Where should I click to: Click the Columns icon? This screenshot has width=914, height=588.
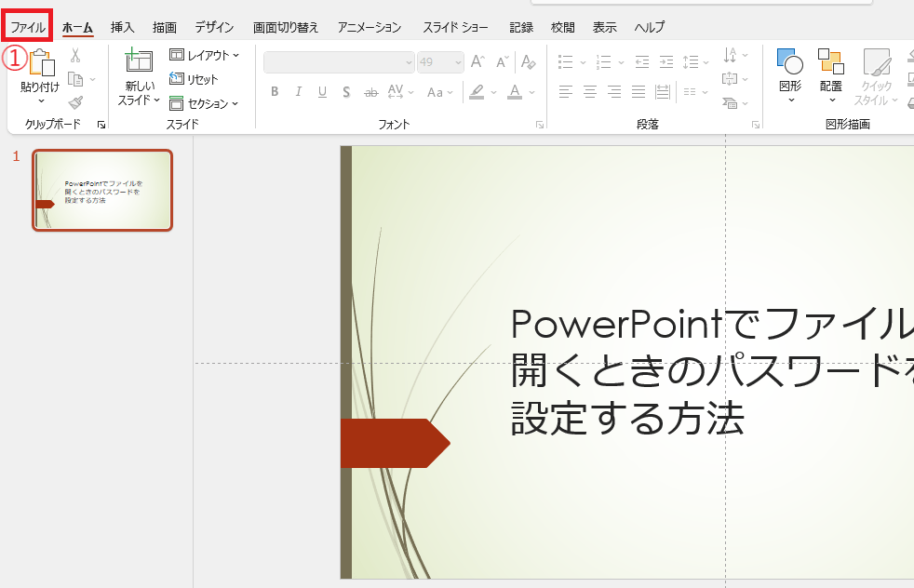[x=691, y=91]
